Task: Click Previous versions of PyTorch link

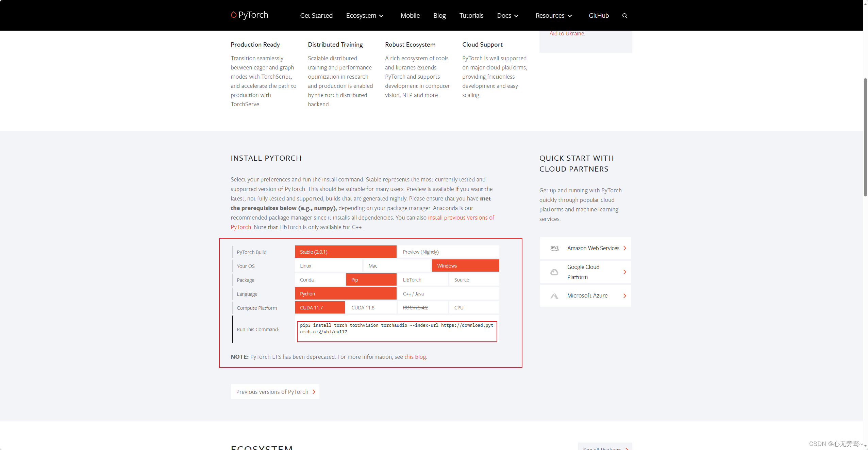Action: (x=276, y=391)
